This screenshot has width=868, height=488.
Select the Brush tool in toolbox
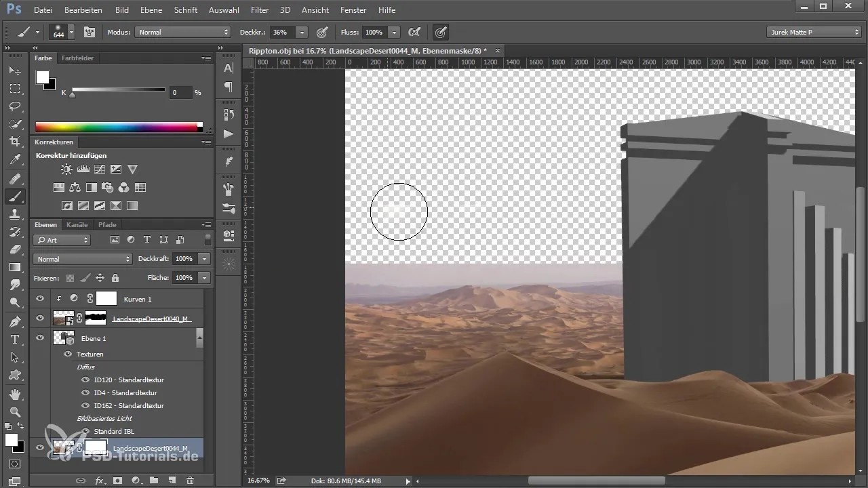click(x=15, y=197)
